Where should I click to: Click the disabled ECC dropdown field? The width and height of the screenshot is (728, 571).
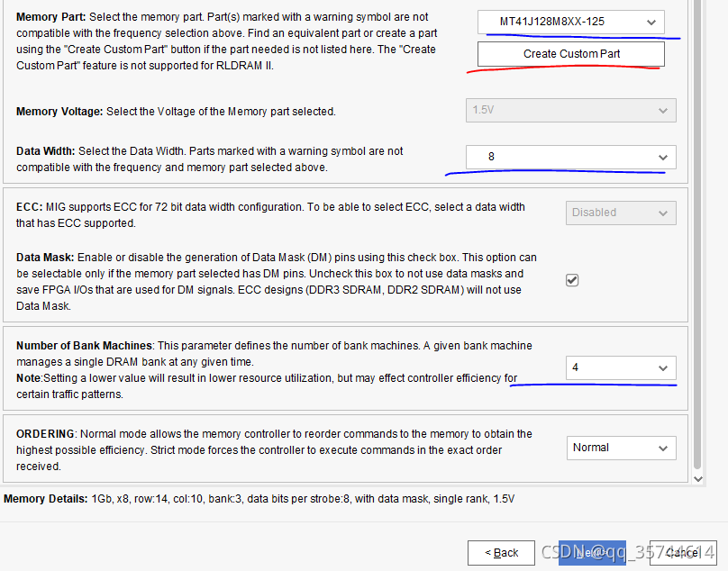(x=621, y=213)
